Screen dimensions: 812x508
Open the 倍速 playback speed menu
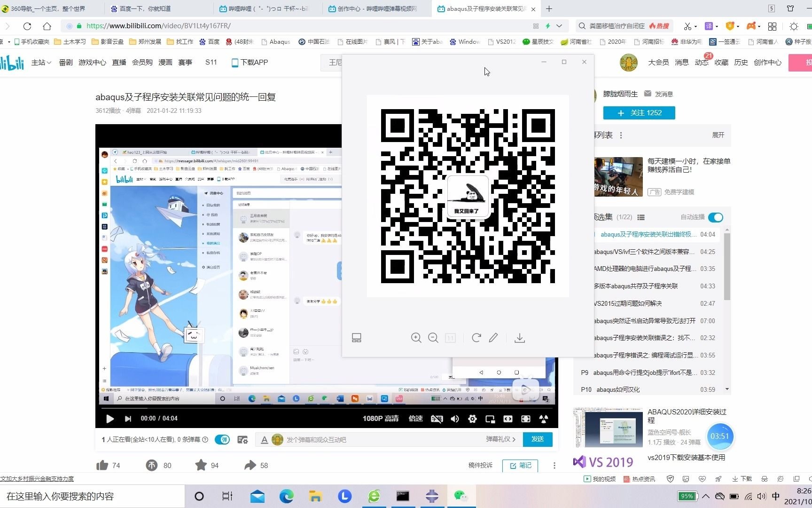click(416, 419)
